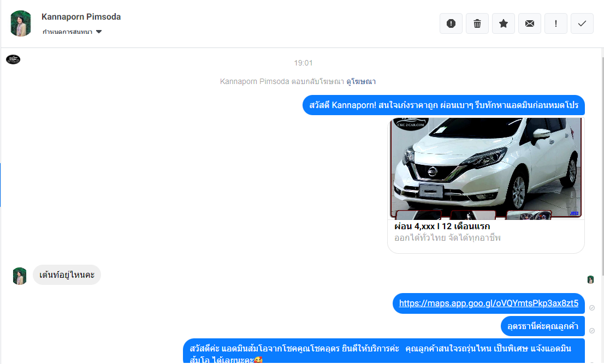Mark conversation as done with checkmark icon
Screen dimensions: 604x364
[x=582, y=23]
